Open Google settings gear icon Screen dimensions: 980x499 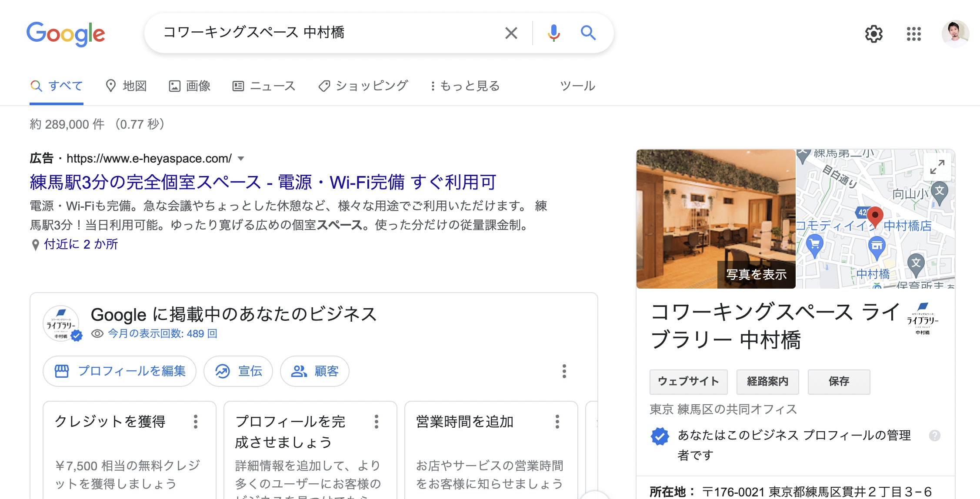pyautogui.click(x=873, y=34)
